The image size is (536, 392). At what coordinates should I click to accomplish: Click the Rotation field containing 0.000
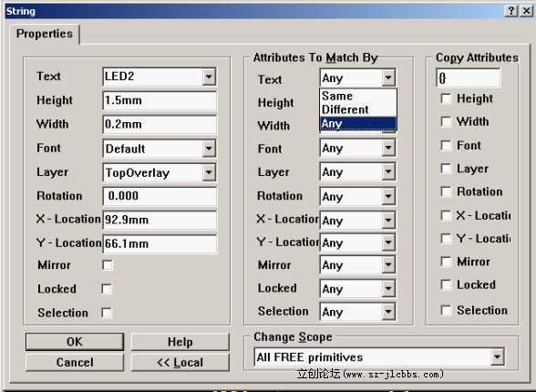160,196
